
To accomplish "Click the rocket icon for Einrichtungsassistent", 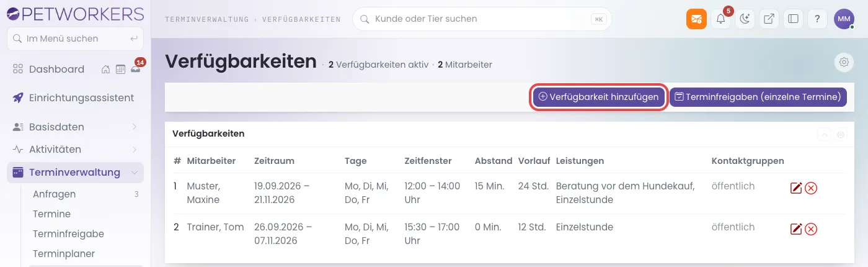I will [x=18, y=97].
